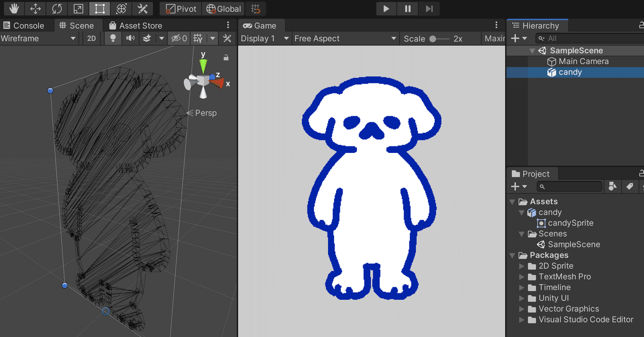644x337 pixels.
Task: Open the Wireframe draw mode dropdown
Action: point(39,38)
